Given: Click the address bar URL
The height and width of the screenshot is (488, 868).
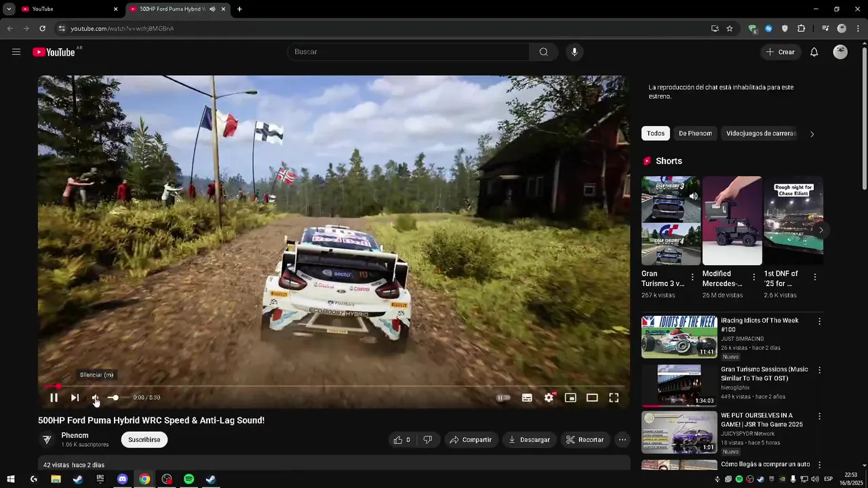Looking at the screenshot, I should coord(122,28).
